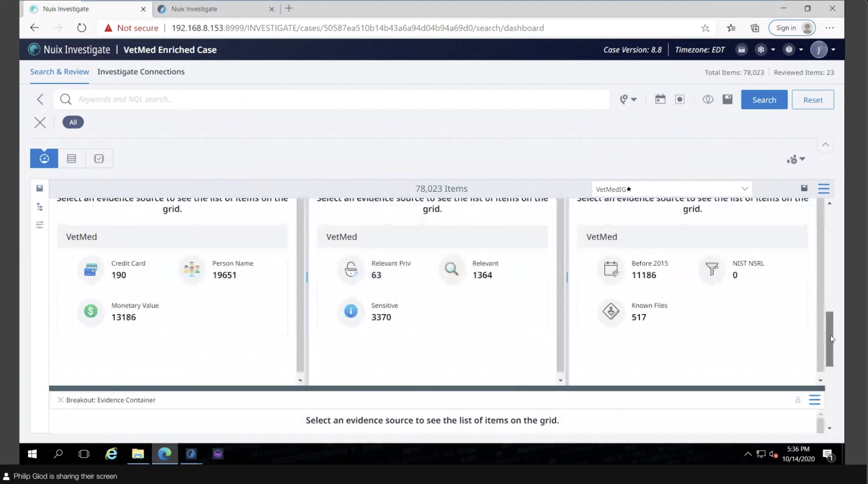Screen dimensions: 868x484
Task: Toggle the eye preview icon in the search bar
Action: (708, 99)
